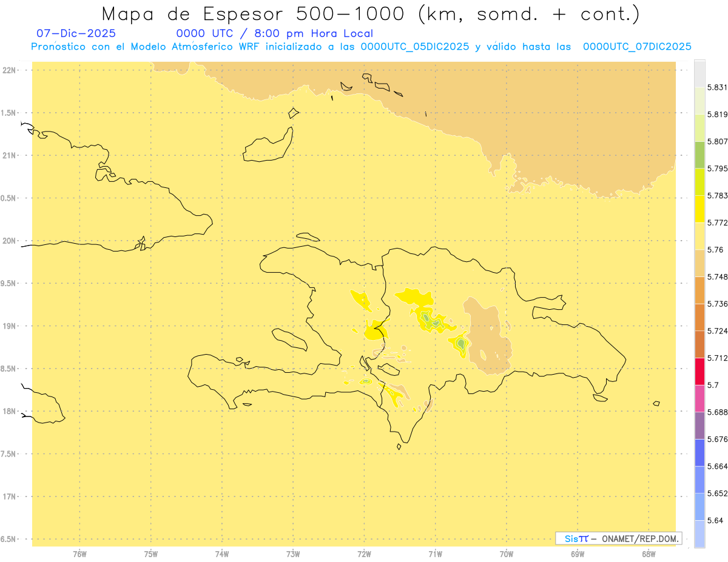Click the '74W' longitude label
This screenshot has height=562, width=728.
click(222, 554)
